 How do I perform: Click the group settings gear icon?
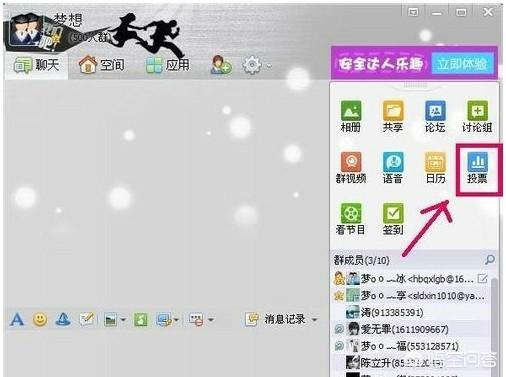click(x=252, y=65)
